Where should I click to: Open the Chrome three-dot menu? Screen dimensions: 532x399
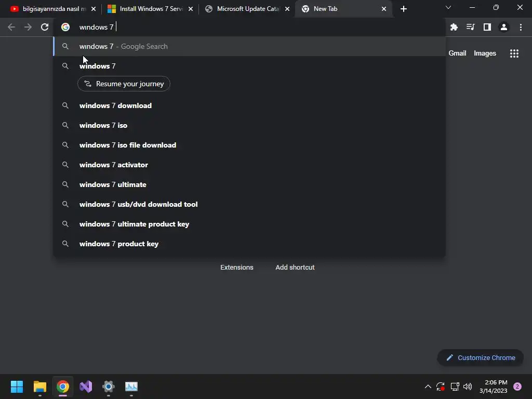pos(521,27)
